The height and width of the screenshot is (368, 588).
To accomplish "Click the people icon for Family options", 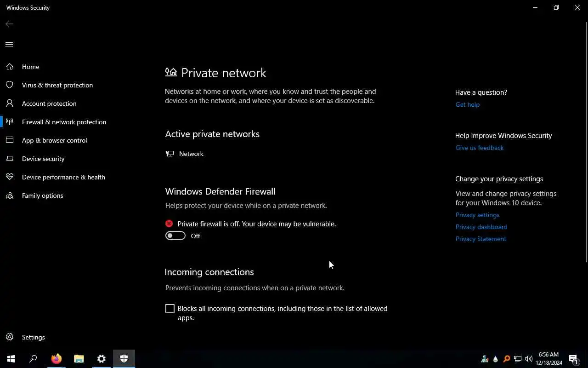I will click(x=10, y=195).
